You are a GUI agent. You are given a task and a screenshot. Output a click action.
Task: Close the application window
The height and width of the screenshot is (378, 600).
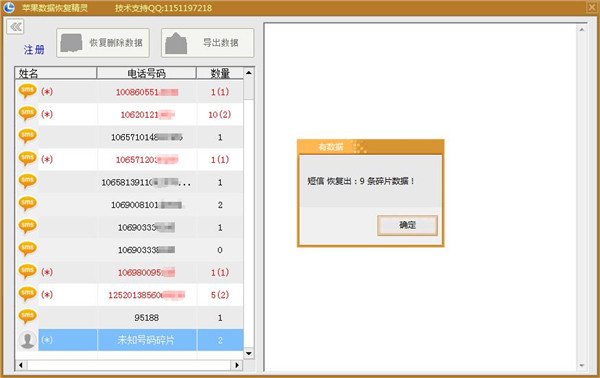point(592,7)
